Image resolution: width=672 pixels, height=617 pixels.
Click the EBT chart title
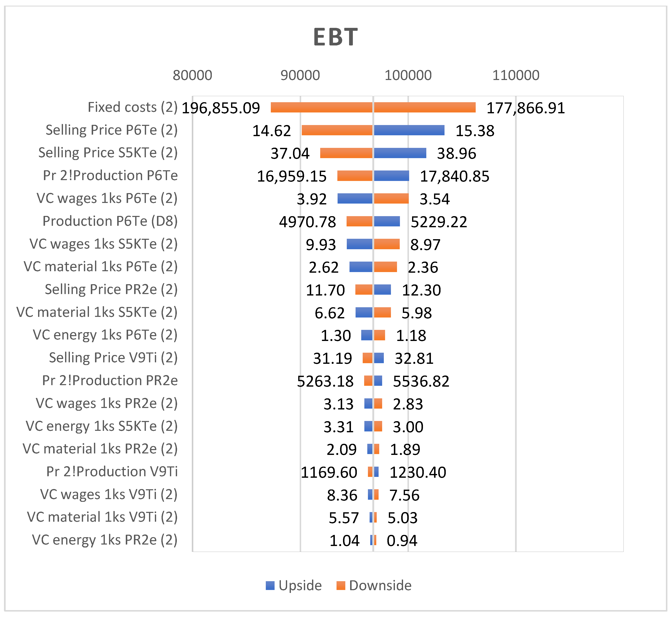tap(335, 37)
